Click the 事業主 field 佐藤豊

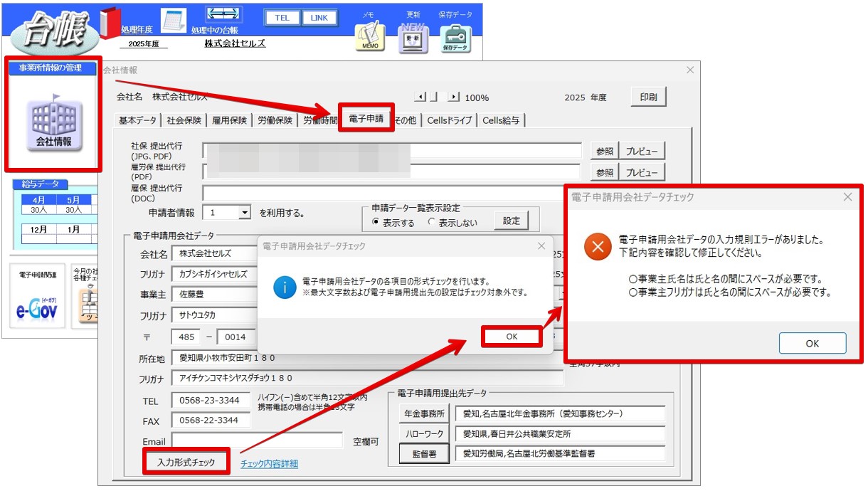click(x=216, y=295)
